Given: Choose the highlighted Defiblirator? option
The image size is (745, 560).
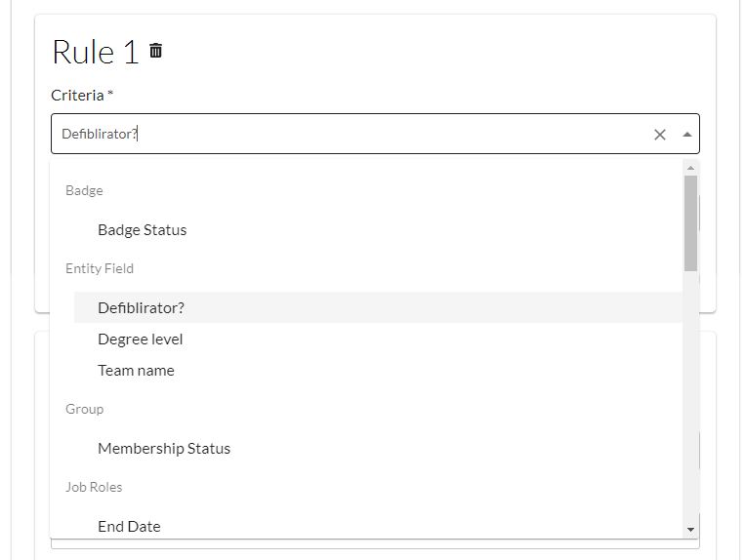Looking at the screenshot, I should 141,308.
